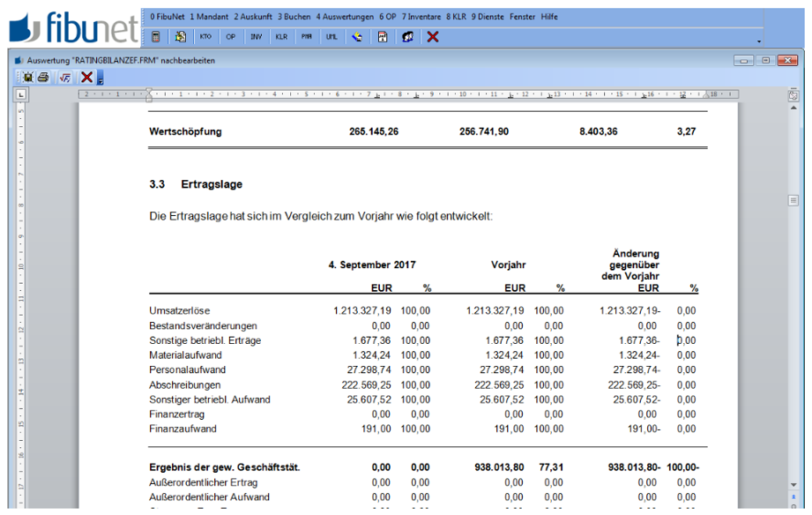Open the 1 Mandant menu
The image size is (812, 515).
209,17
